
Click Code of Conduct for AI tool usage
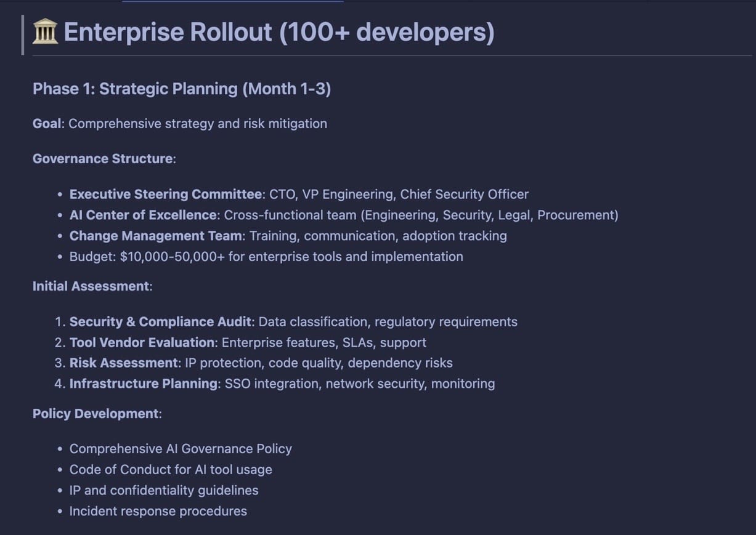(171, 470)
